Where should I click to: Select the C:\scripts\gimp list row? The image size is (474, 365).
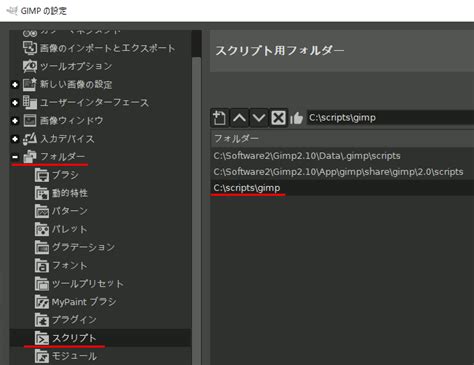pos(342,188)
